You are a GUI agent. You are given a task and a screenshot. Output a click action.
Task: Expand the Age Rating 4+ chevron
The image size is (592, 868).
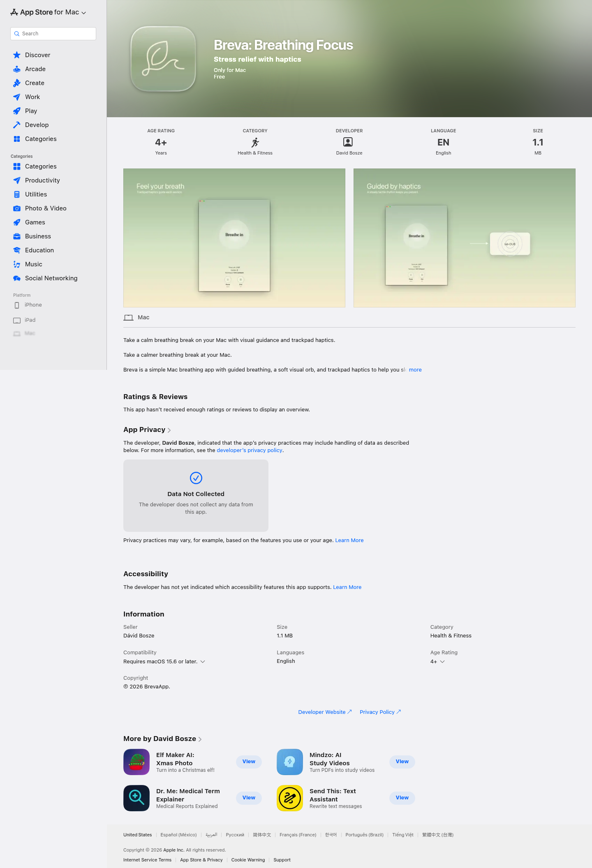tap(442, 662)
